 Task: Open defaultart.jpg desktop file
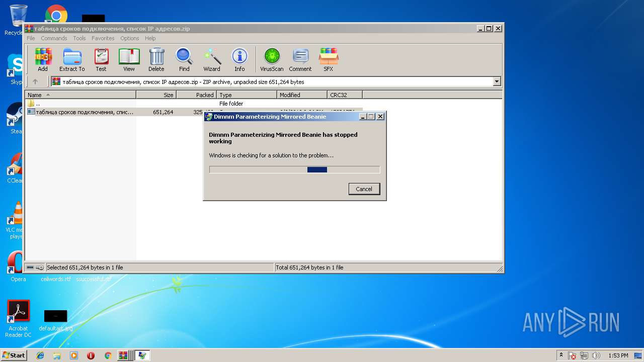pos(56,321)
